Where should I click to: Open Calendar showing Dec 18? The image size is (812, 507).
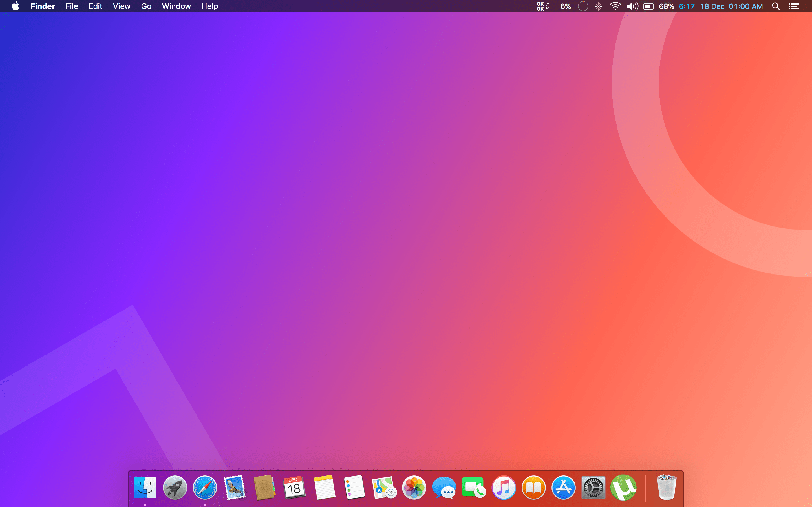point(294,488)
